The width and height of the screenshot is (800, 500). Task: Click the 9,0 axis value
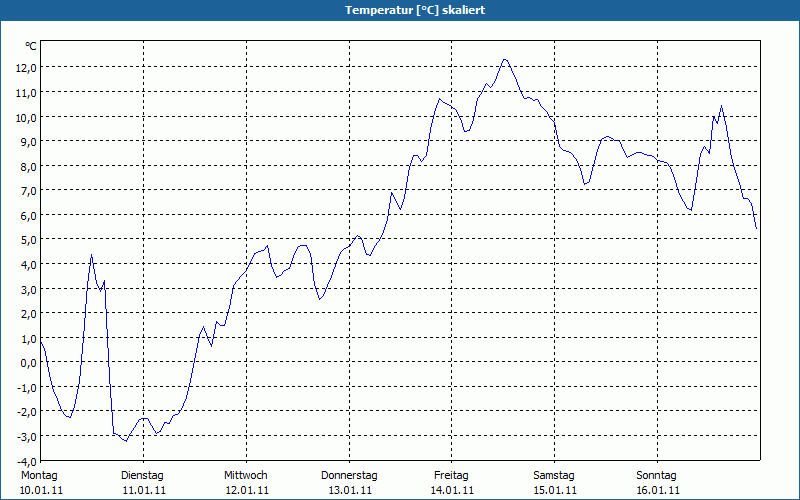29,142
